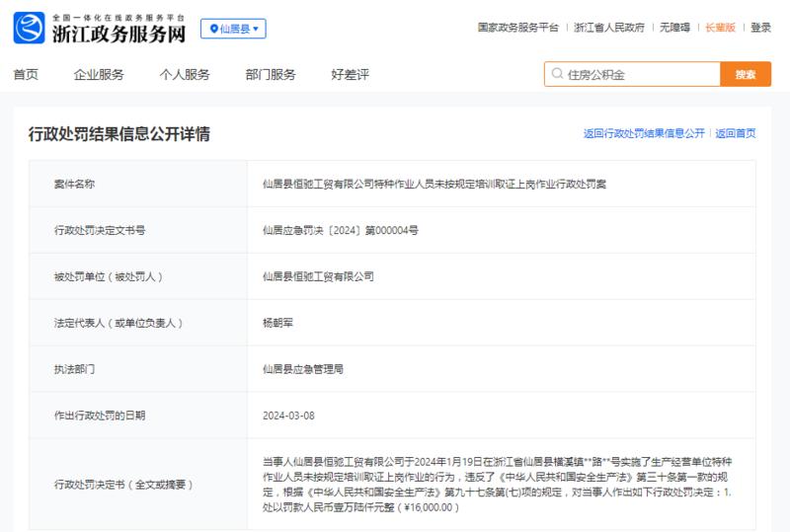The image size is (790, 532).
Task: Click the 登录 login link
Action: click(760, 28)
